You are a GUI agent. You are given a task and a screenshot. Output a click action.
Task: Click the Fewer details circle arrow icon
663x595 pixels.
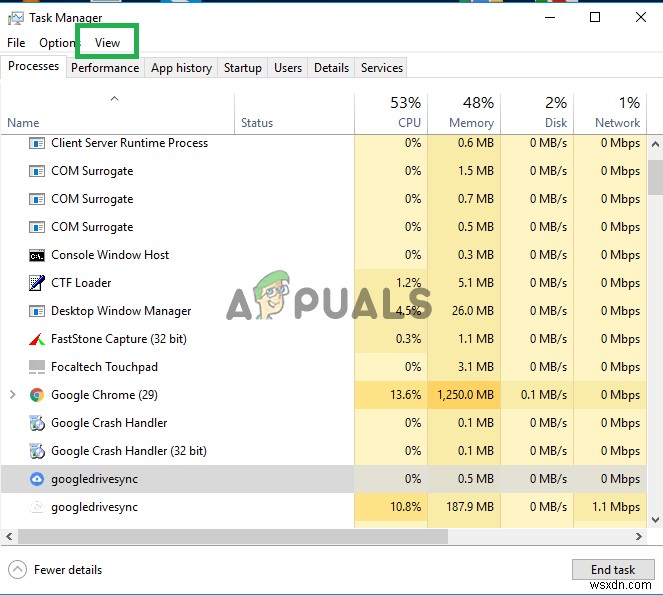click(17, 570)
